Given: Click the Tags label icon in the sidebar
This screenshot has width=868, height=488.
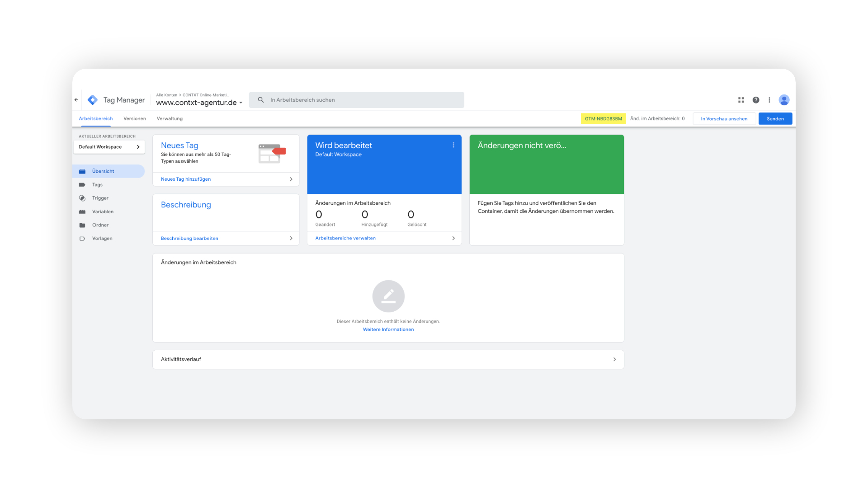Looking at the screenshot, I should click(x=82, y=185).
